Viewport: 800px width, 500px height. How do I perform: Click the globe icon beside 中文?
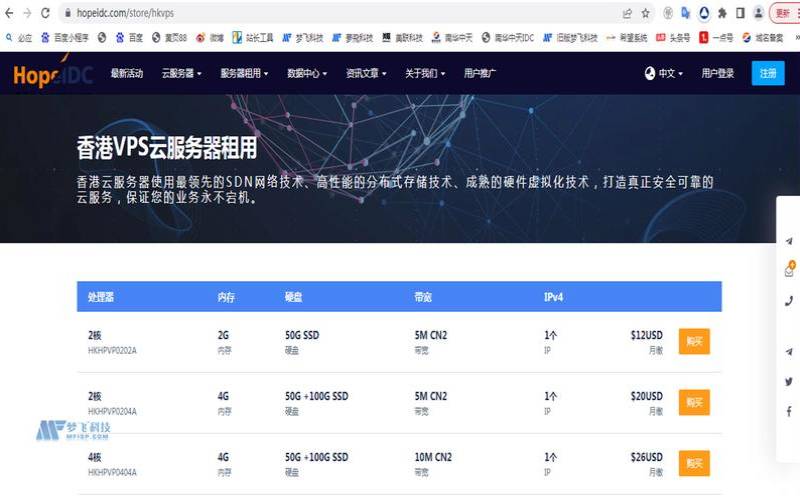(649, 74)
